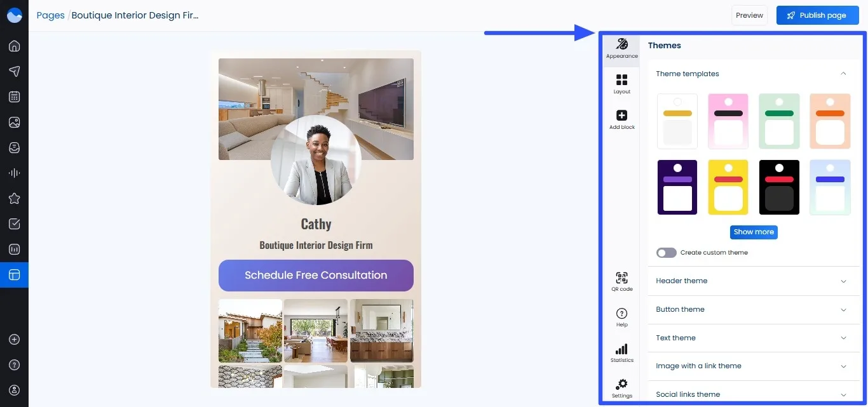The height and width of the screenshot is (407, 868).
Task: Expand the Button theme section
Action: click(753, 309)
